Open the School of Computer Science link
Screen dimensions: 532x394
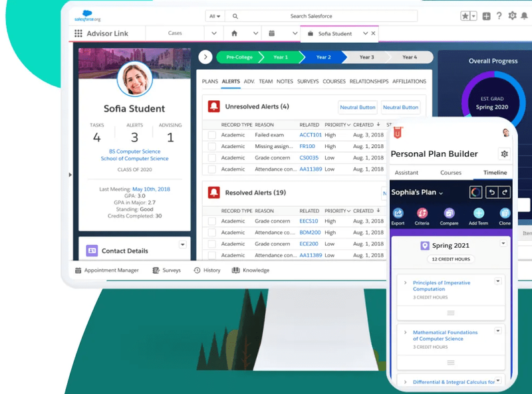pos(135,158)
